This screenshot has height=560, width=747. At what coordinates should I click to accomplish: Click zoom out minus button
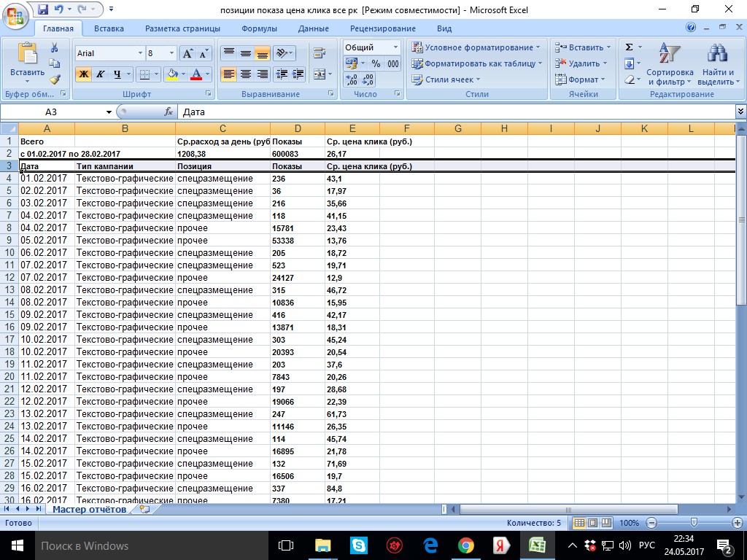point(651,523)
